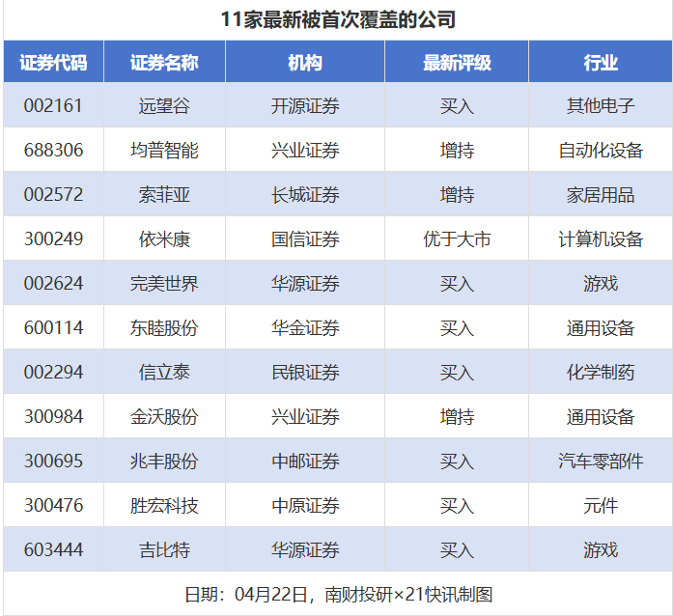Click the 优于大市 rating cell
This screenshot has width=673, height=616.
pyautogui.click(x=457, y=239)
